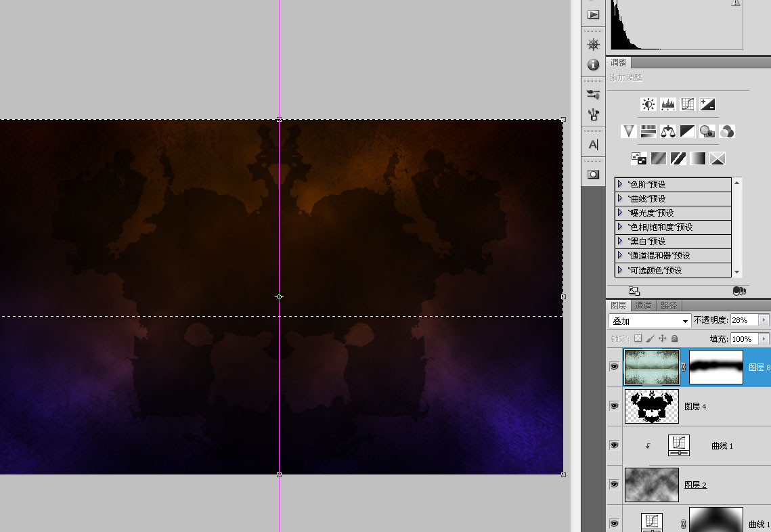
Task: Select the 图层 4 inkblot thumbnail
Action: coord(651,406)
